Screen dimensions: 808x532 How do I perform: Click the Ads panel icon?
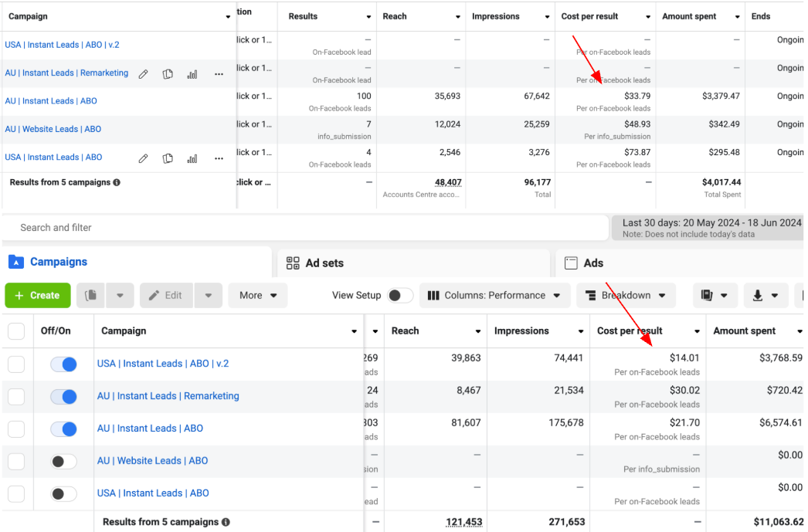(x=571, y=263)
